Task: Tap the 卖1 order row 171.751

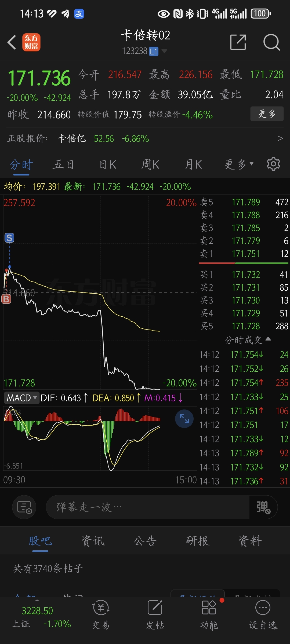Action: [244, 254]
